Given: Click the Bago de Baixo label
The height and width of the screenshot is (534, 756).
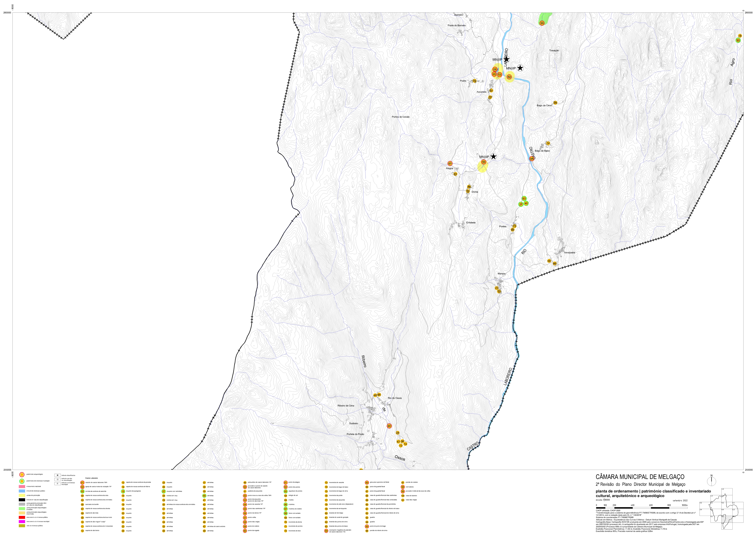Looking at the screenshot, I should point(542,151).
